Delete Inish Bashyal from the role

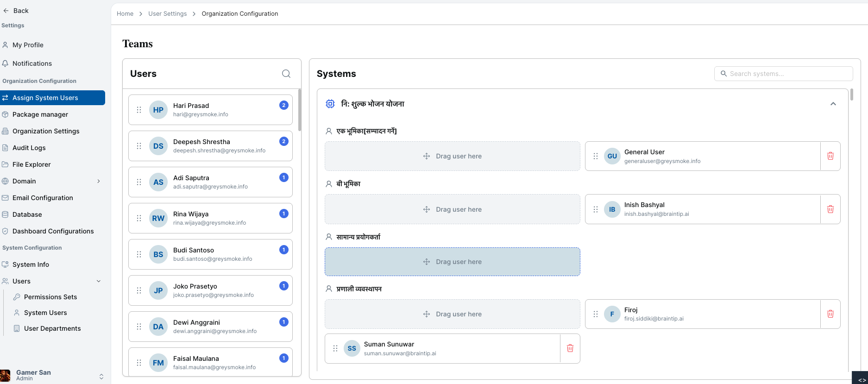pos(830,209)
